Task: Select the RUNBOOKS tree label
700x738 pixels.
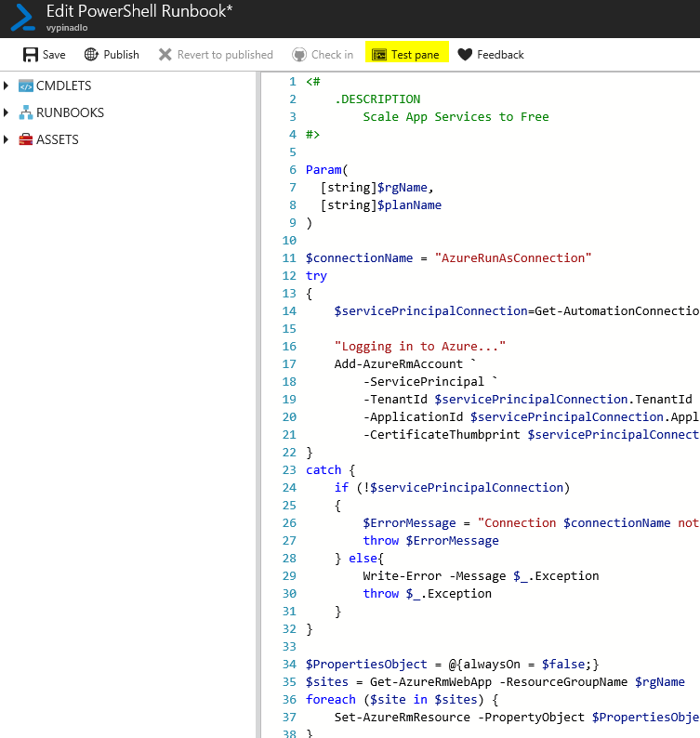Action: [x=70, y=112]
